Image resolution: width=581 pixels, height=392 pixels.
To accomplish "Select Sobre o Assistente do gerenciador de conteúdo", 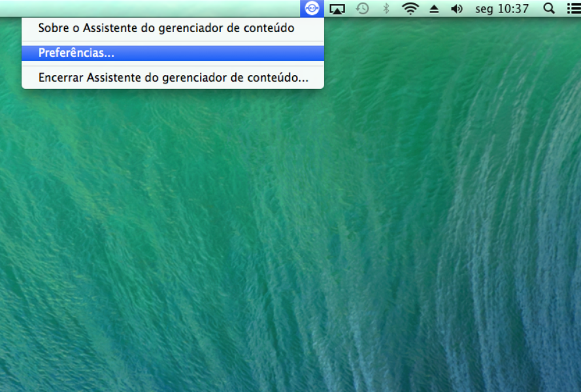I will (173, 28).
